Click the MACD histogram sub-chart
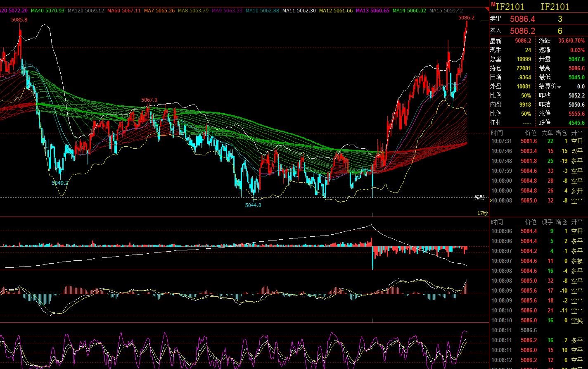Screen dimensions: 588x369 point(244,296)
